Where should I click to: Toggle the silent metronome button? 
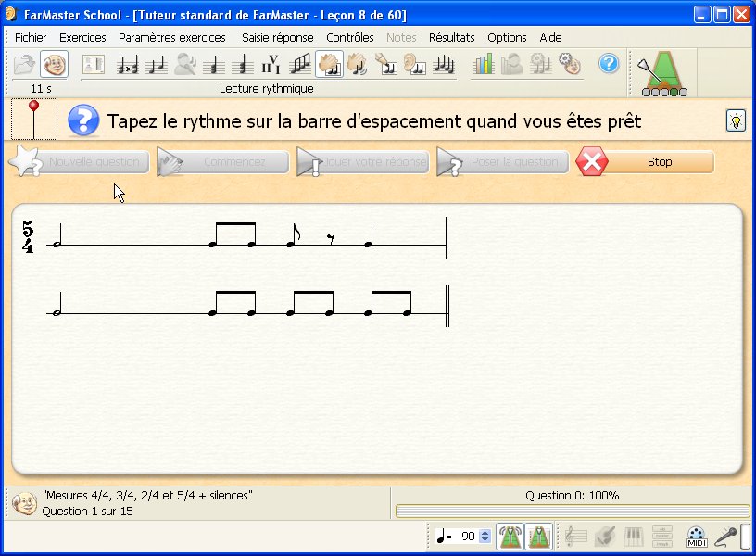[539, 537]
